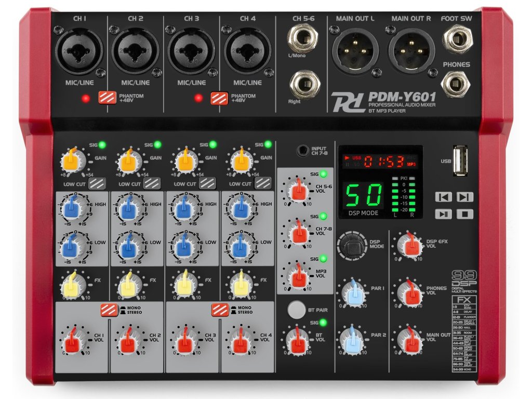Toggle LOW CUT switch on channel 3
The height and width of the screenshot is (399, 532).
click(x=208, y=183)
